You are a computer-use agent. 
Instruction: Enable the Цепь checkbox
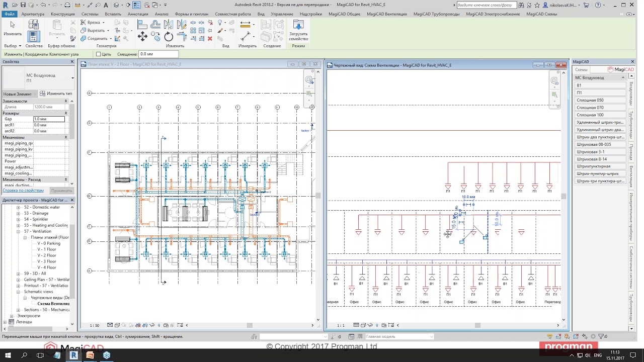click(x=99, y=54)
